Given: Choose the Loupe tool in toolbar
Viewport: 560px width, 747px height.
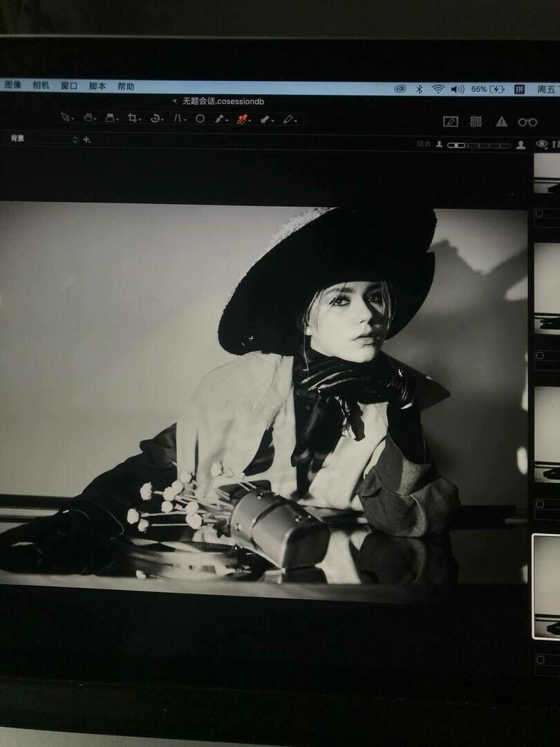Looking at the screenshot, I should click(111, 118).
